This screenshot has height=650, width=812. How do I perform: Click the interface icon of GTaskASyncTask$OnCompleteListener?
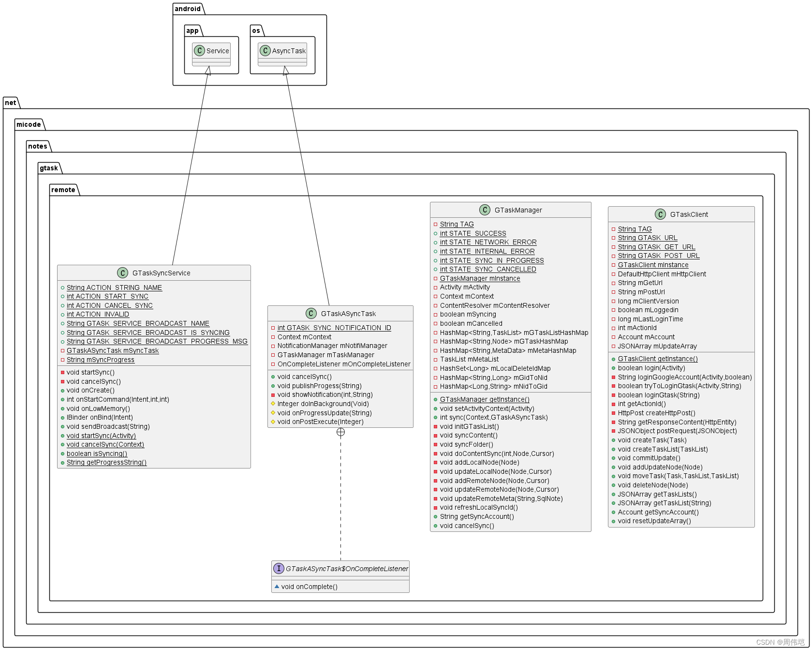(279, 568)
